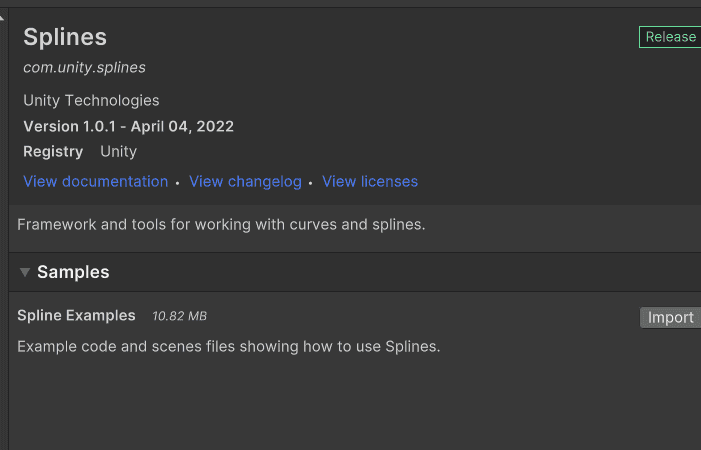
Task: Click the Example code and scenes description
Action: 229,346
